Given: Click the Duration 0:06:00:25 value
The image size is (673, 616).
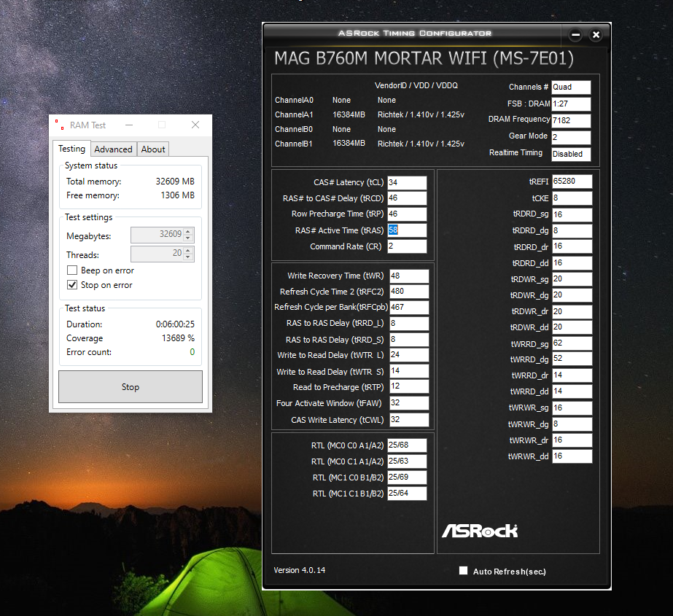Looking at the screenshot, I should pyautogui.click(x=175, y=324).
